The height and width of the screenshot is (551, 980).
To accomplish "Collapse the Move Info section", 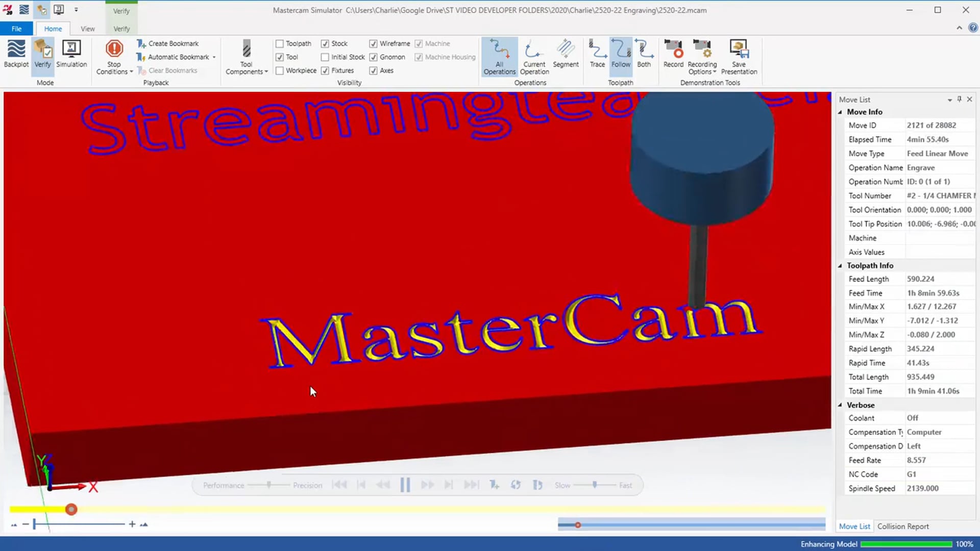I will point(840,112).
